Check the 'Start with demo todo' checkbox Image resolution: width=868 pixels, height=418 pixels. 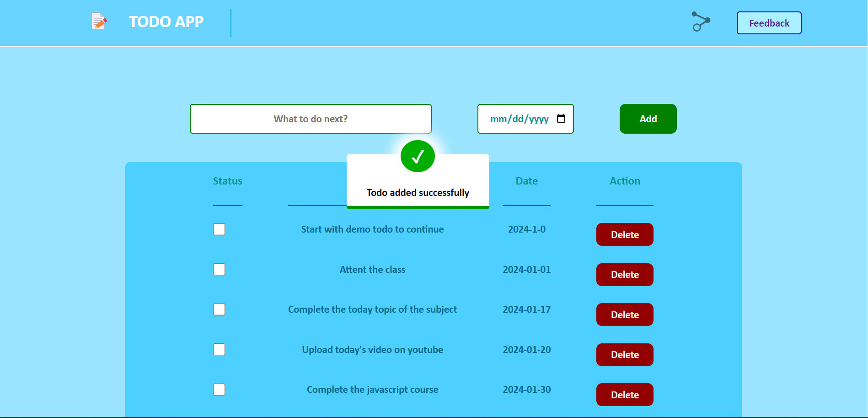coord(219,229)
